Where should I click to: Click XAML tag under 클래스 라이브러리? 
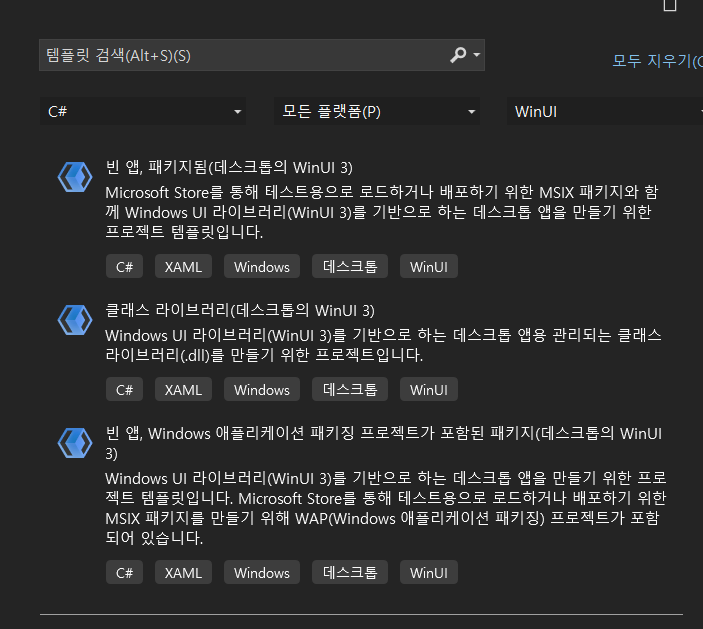tap(183, 390)
